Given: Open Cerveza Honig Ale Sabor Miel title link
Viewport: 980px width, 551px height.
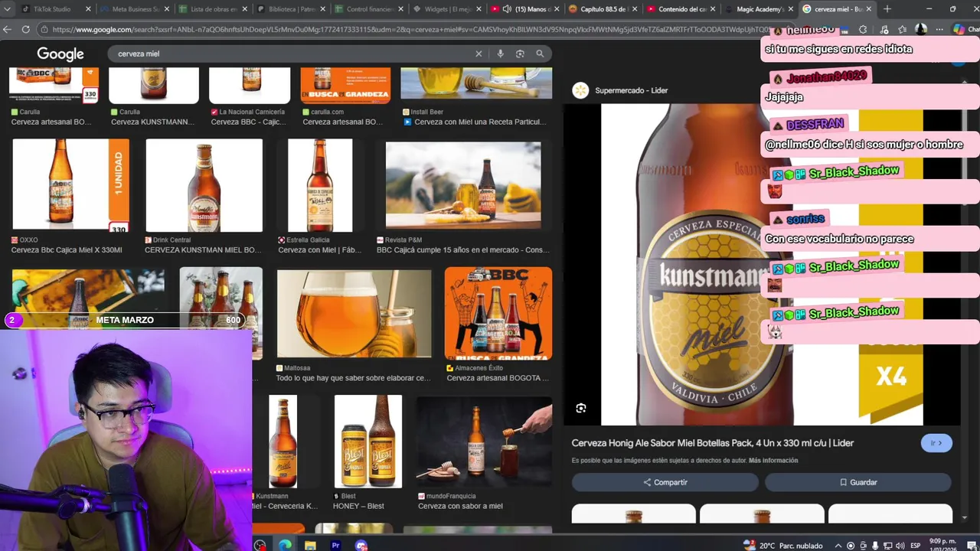Looking at the screenshot, I should 713,443.
